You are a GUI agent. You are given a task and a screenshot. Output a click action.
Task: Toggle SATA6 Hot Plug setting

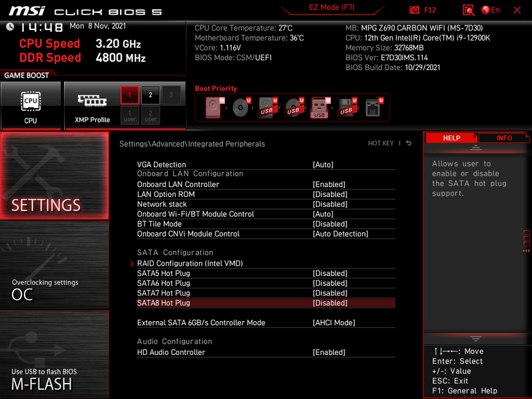coord(266,283)
